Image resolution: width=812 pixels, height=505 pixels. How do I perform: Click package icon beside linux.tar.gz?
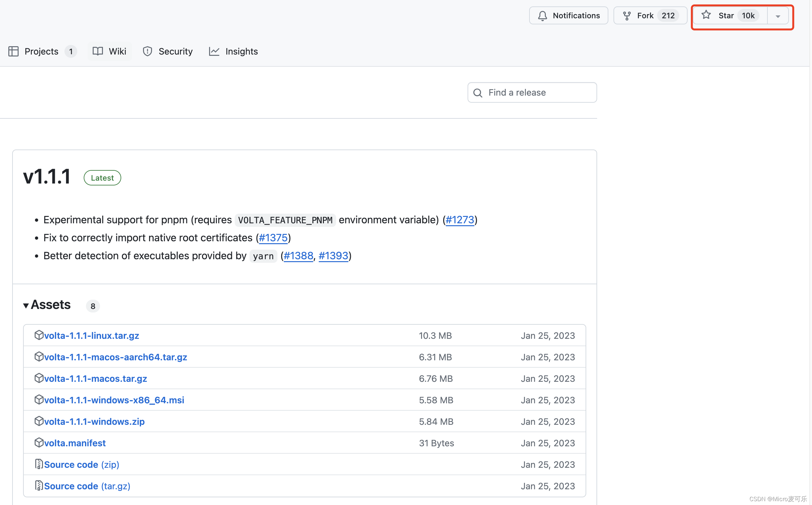pos(39,335)
